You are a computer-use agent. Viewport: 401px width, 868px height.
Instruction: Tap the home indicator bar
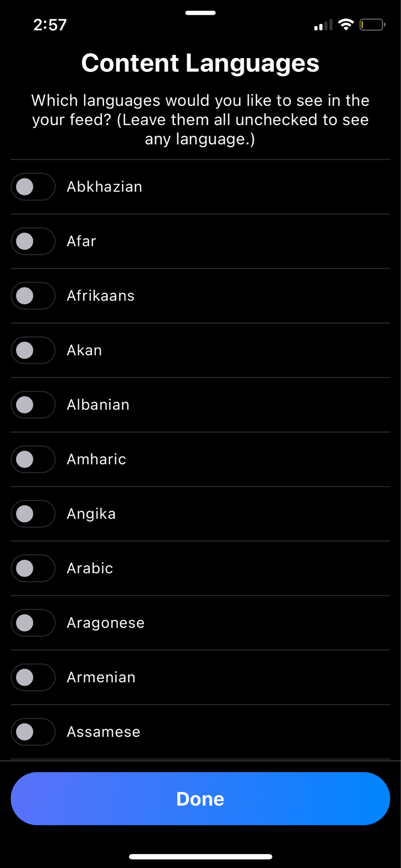[200, 857]
